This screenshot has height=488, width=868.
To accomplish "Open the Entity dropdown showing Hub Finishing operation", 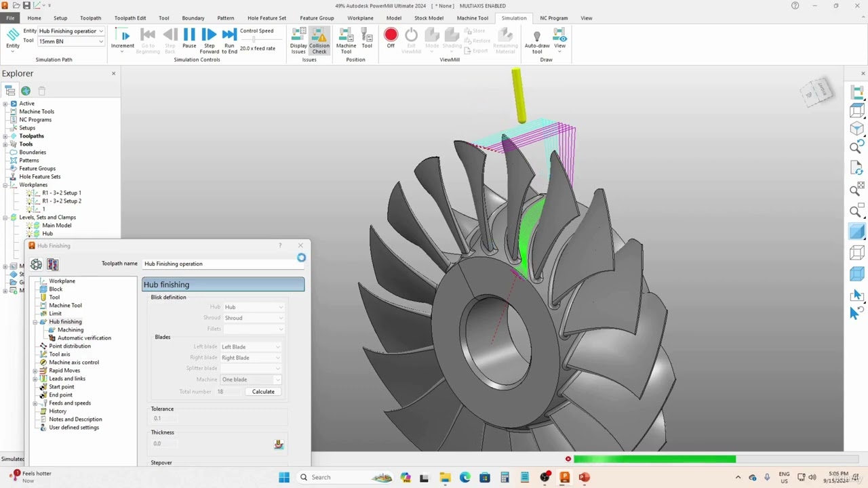I will (71, 31).
